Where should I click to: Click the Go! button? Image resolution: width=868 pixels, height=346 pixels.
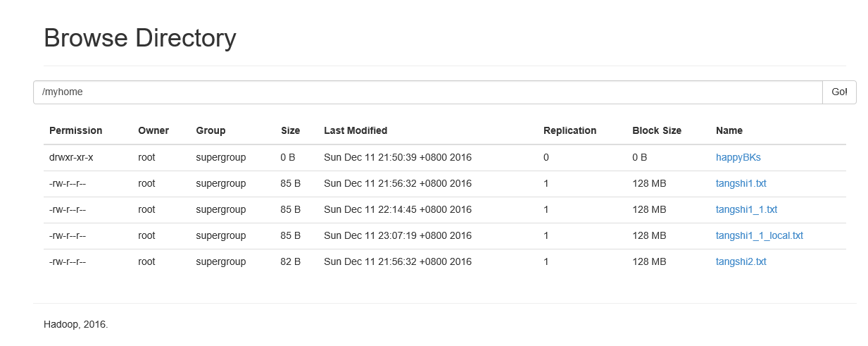tap(839, 92)
